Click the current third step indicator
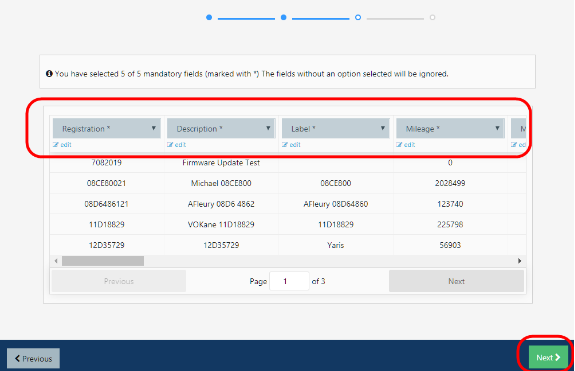The height and width of the screenshot is (371, 575). coord(358,17)
